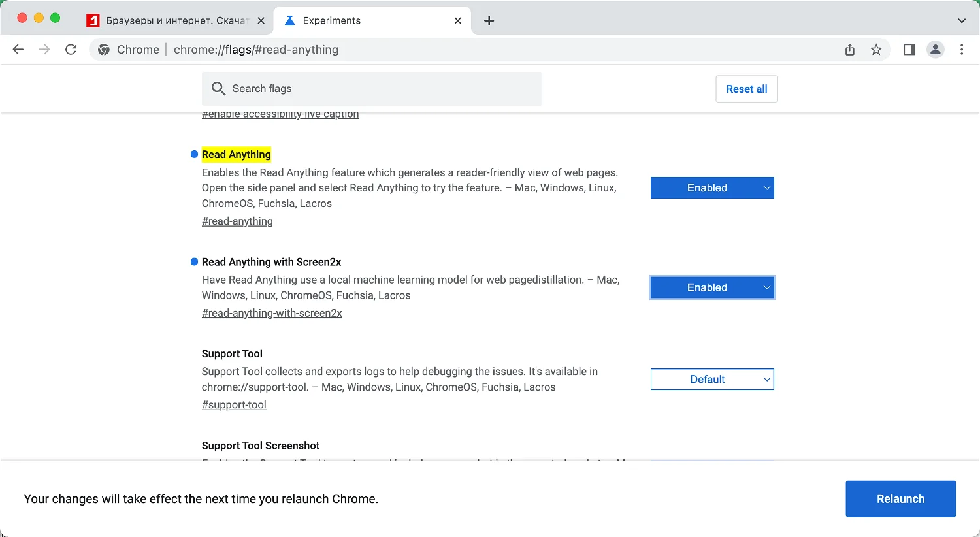Open Read Anything with Screen2x dropdown
The height and width of the screenshot is (537, 980).
coord(712,287)
